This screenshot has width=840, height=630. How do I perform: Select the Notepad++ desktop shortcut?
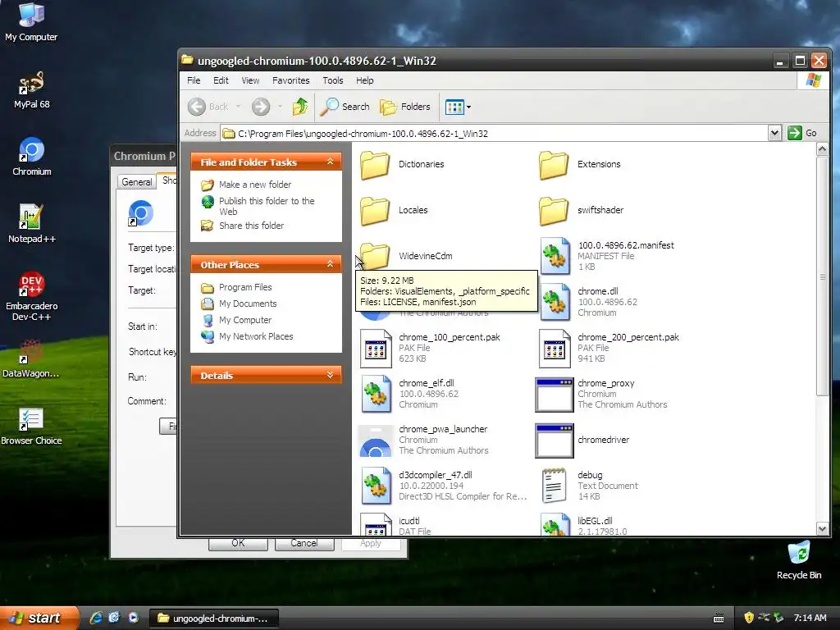point(32,224)
